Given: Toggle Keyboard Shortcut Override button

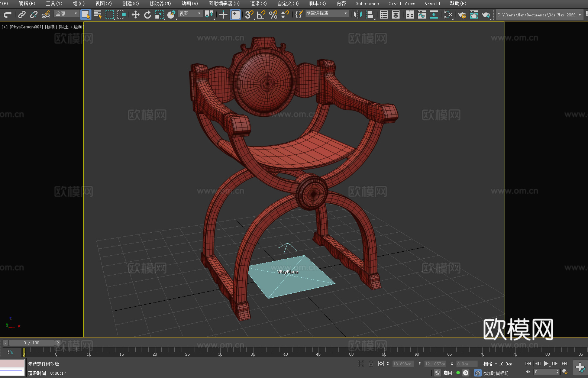Looking at the screenshot, I should point(235,14).
